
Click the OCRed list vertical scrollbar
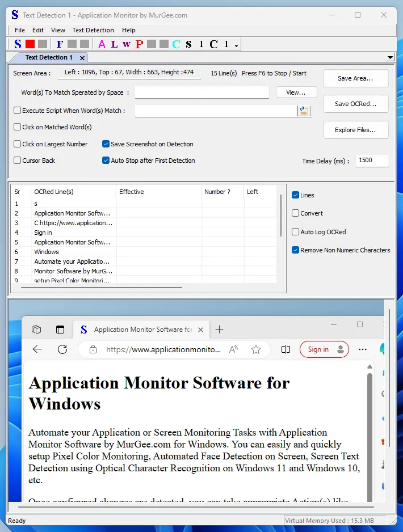(281, 215)
